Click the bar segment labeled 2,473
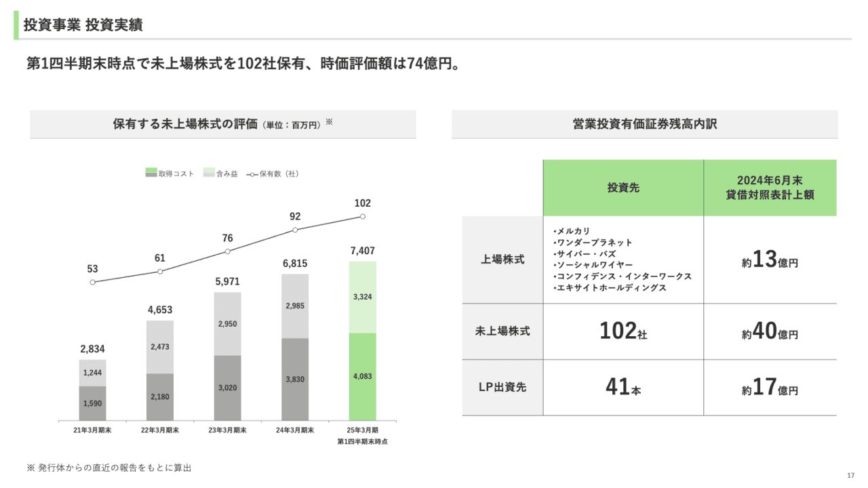Image resolution: width=868 pixels, height=488 pixels. pyautogui.click(x=160, y=347)
